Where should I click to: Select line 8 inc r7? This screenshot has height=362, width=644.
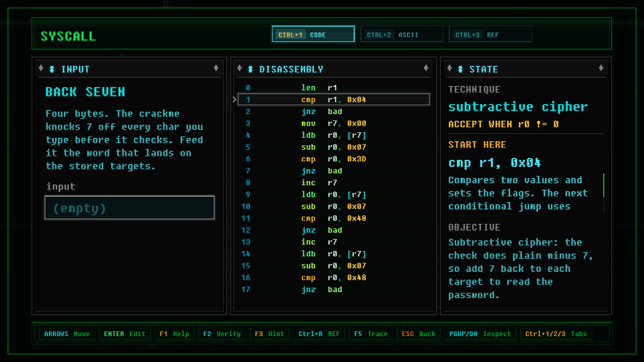click(334, 183)
